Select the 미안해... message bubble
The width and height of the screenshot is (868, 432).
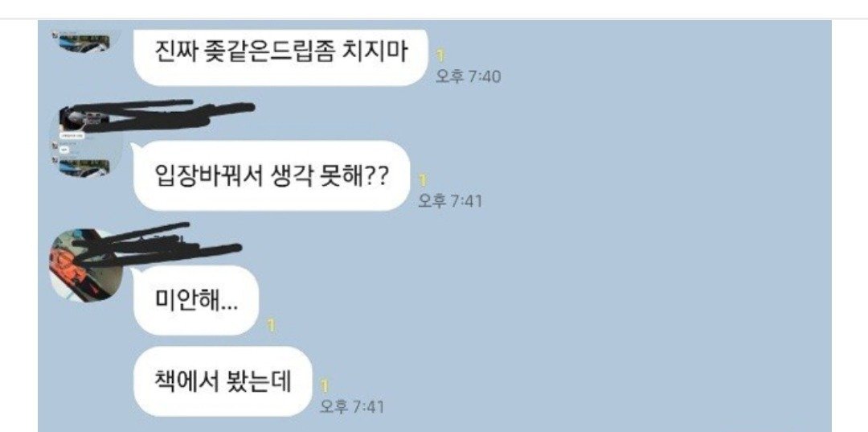(196, 300)
